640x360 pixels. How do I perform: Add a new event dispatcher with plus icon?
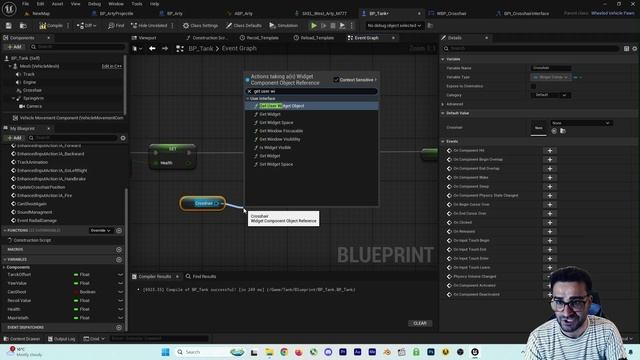(119, 327)
